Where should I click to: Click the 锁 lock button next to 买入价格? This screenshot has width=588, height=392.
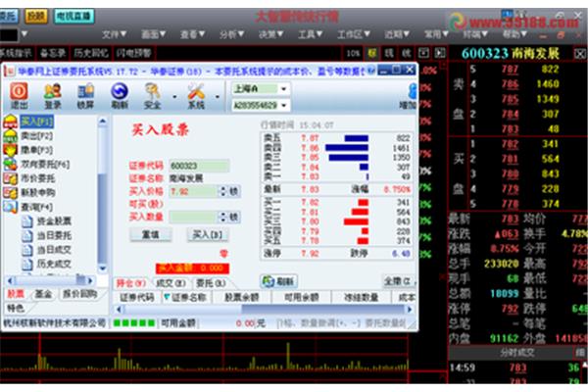tap(233, 191)
